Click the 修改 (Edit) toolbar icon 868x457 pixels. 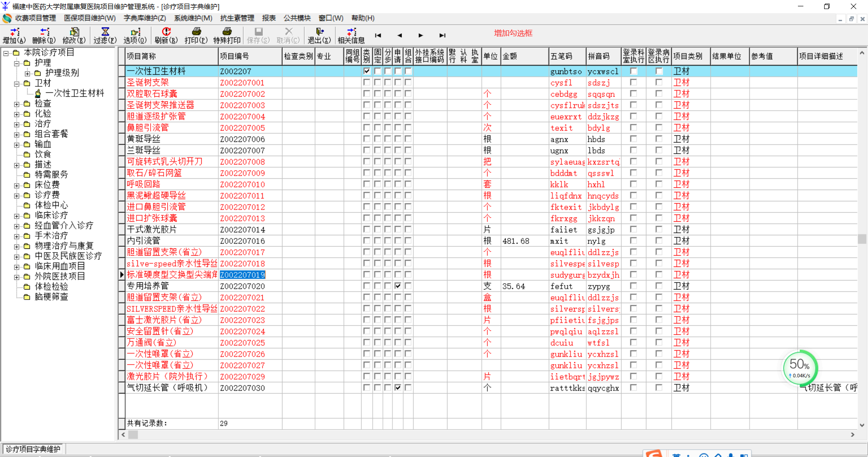coord(74,35)
